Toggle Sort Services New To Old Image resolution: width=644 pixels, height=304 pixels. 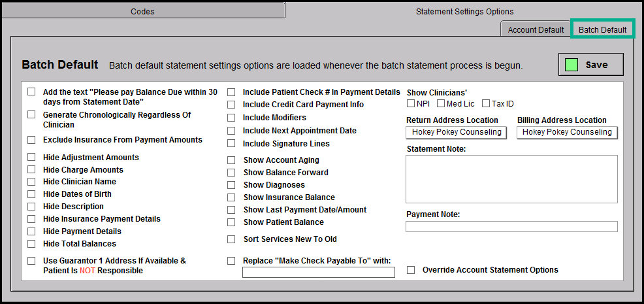point(231,239)
